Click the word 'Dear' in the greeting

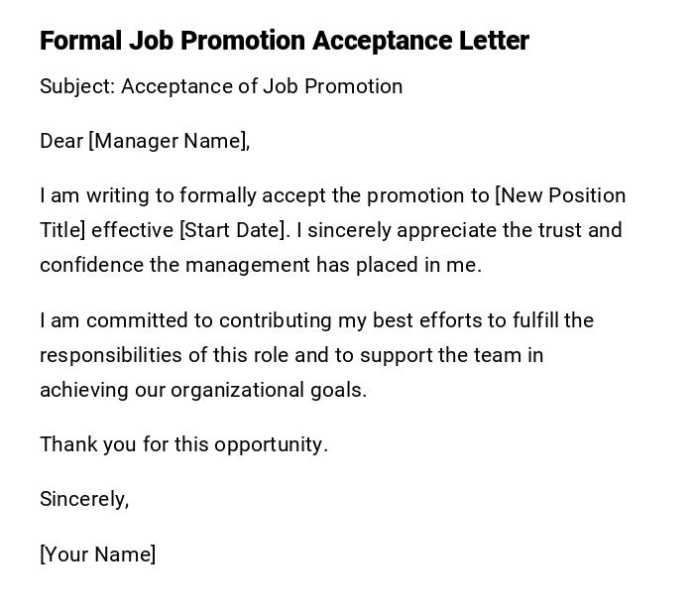(61, 141)
